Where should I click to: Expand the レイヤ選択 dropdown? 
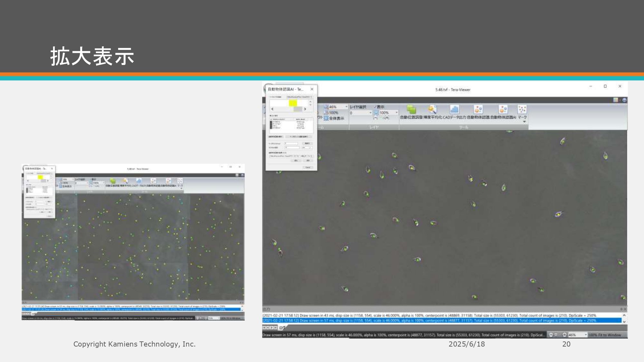coord(370,113)
